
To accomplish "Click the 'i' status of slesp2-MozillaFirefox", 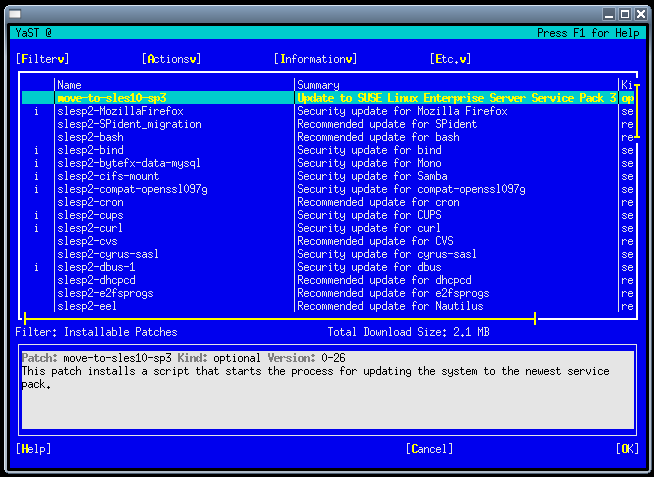I will click(x=36, y=111).
